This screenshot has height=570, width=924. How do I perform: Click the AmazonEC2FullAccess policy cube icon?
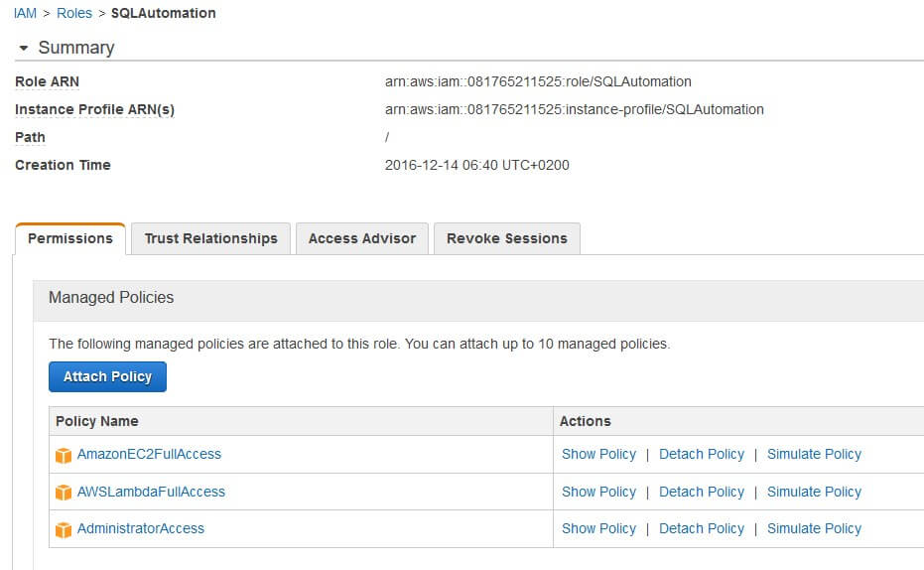[x=64, y=455]
